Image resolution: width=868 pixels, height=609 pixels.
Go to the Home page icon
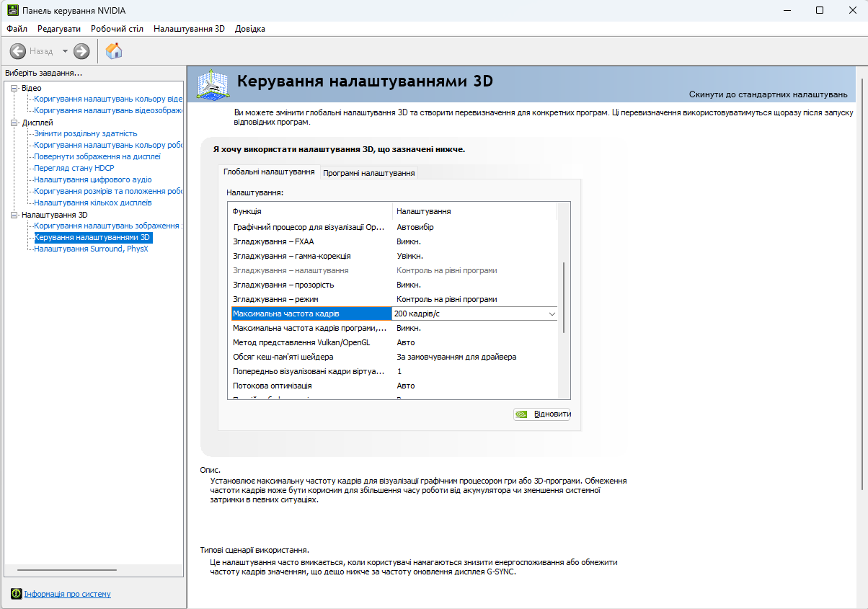click(x=114, y=50)
